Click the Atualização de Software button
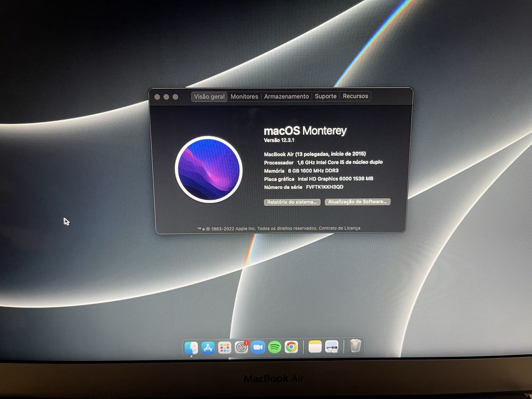This screenshot has width=532, height=399. coord(358,202)
